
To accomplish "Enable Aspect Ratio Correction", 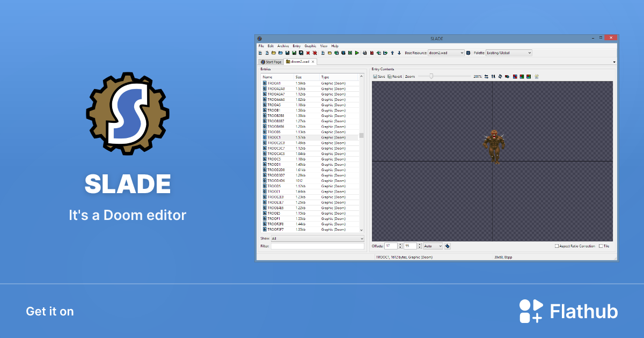I will 557,245.
